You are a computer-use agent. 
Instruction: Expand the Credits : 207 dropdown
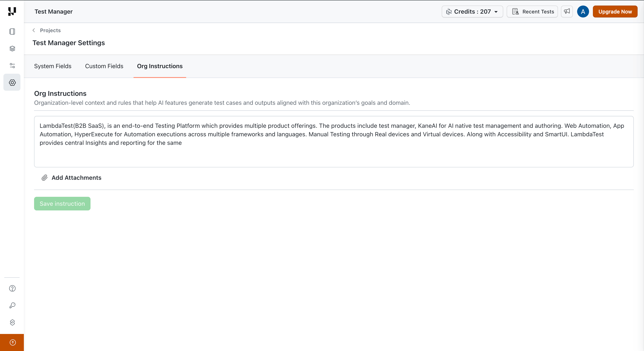[472, 12]
